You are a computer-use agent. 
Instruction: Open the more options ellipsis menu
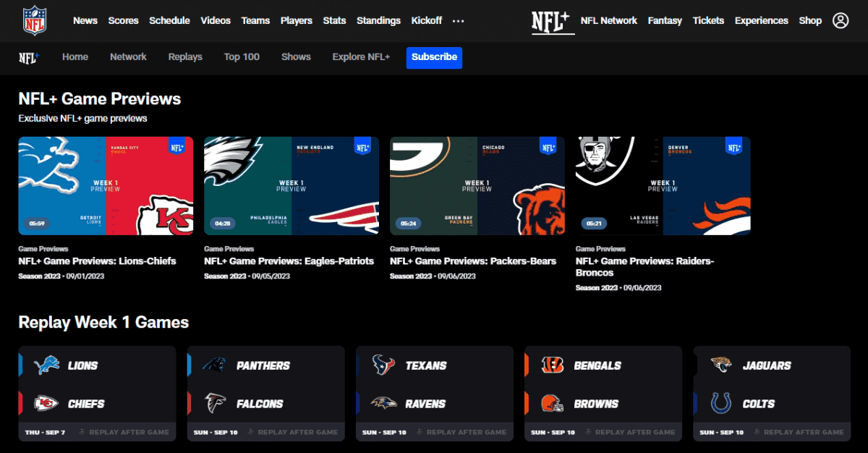(x=458, y=21)
